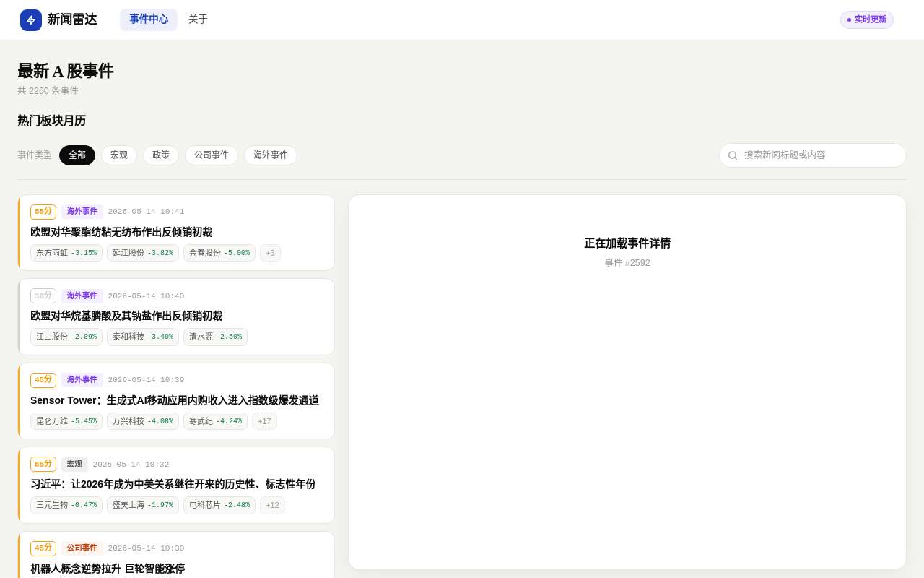Click the 新闻雷达 lightning logo icon
This screenshot has width=924, height=578.
[x=31, y=20]
